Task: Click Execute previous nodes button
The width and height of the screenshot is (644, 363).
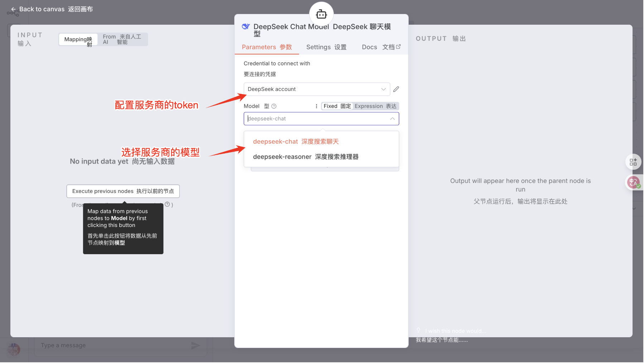Action: pyautogui.click(x=123, y=192)
